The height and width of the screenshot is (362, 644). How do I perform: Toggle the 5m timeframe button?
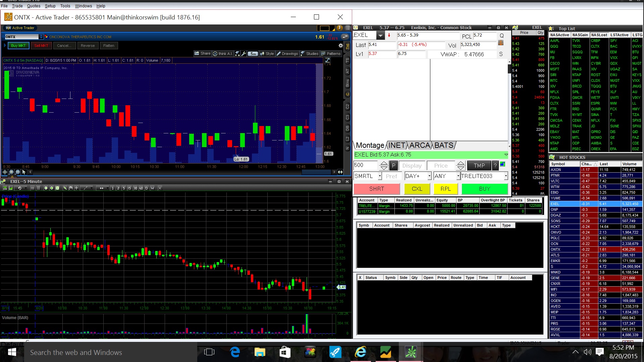[x=253, y=54]
